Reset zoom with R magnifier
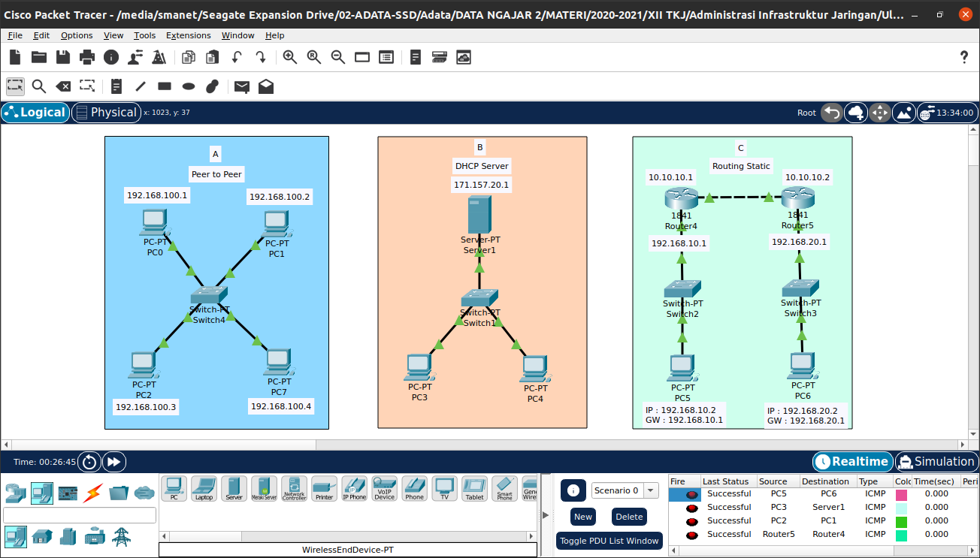This screenshot has height=558, width=980. (314, 57)
